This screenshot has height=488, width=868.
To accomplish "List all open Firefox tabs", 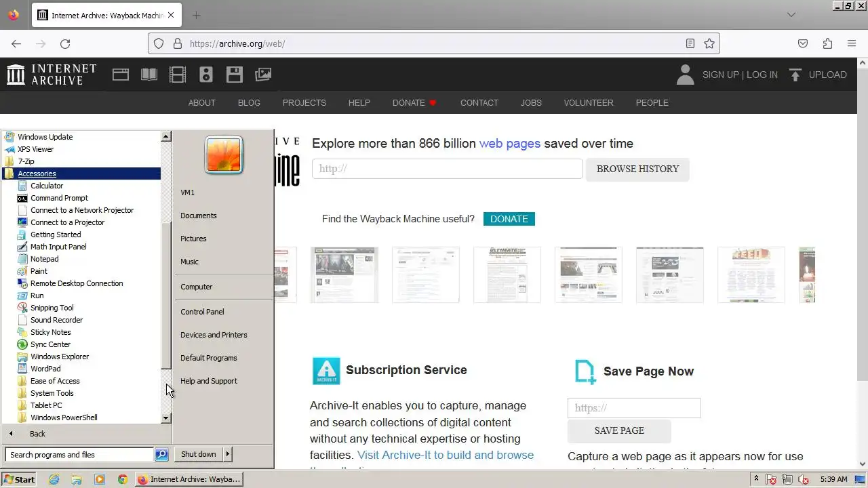I will tap(791, 15).
